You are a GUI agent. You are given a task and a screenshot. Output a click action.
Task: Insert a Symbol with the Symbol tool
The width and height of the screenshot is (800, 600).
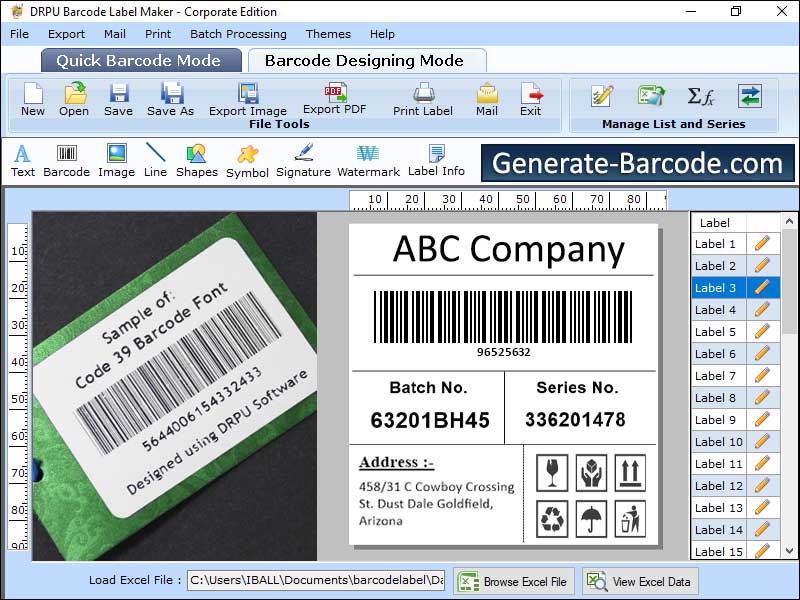pyautogui.click(x=247, y=158)
